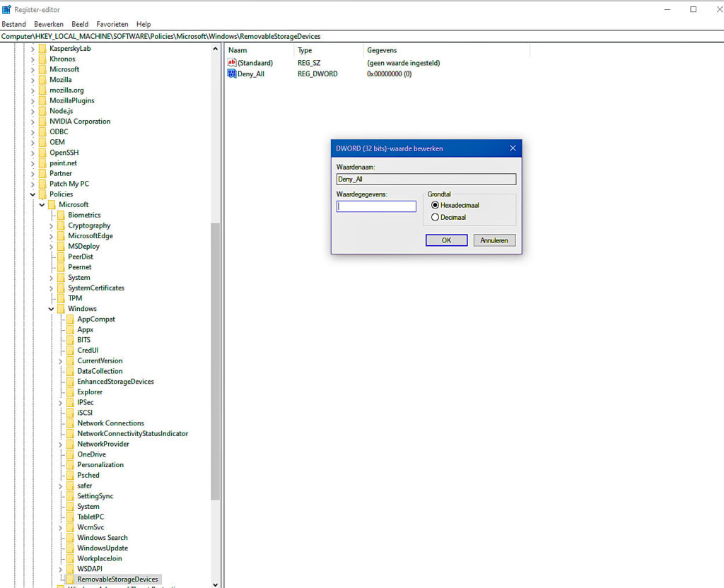
Task: Open the Beeld menu
Action: [x=80, y=24]
